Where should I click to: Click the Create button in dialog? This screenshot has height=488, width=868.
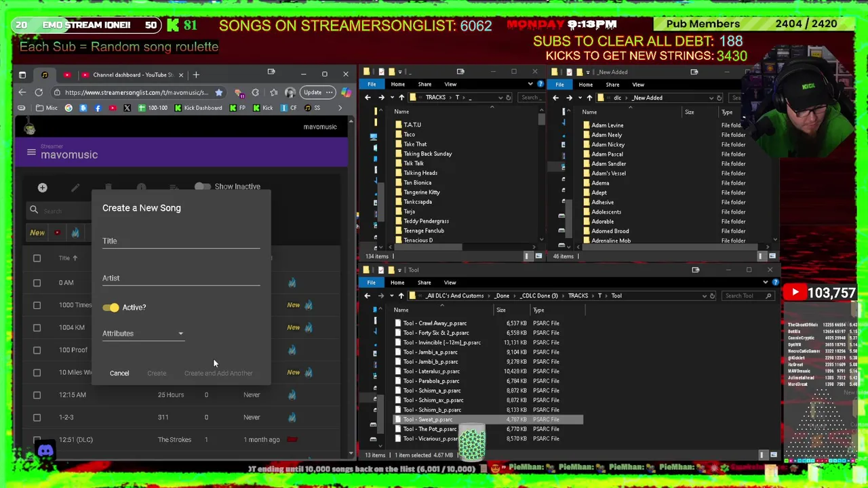click(157, 373)
